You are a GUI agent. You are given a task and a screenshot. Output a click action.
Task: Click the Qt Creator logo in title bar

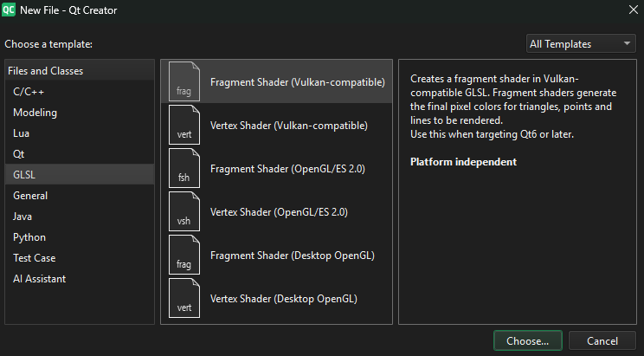[8, 10]
